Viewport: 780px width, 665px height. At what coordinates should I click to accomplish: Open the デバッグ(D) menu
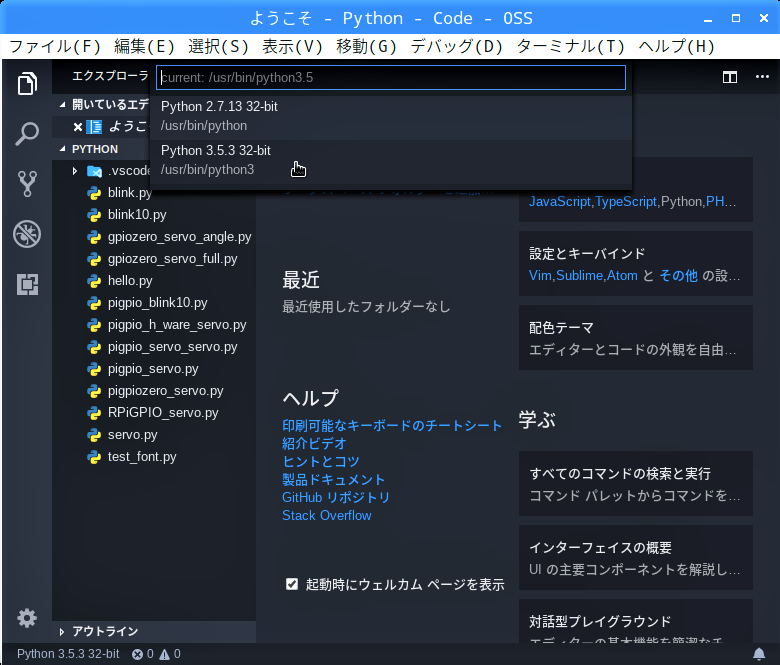[x=457, y=46]
